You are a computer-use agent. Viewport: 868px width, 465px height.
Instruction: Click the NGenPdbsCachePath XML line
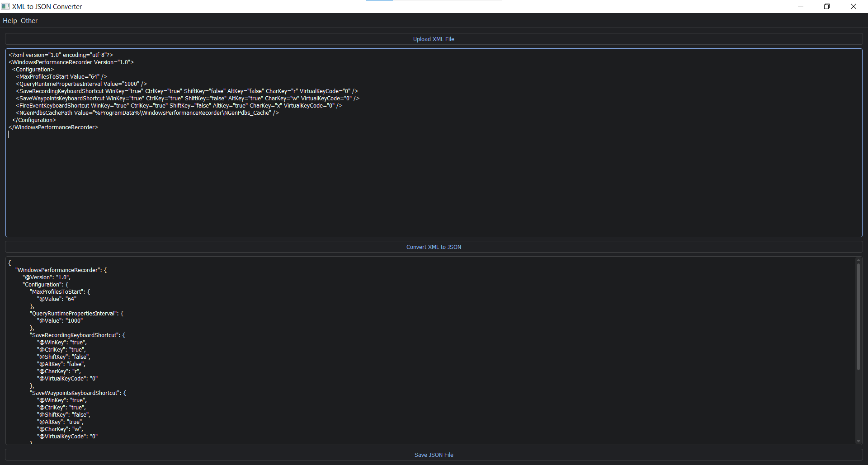(147, 113)
